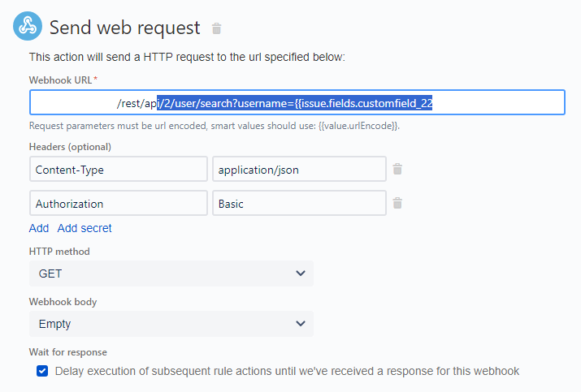Toggle the delay execution checkbox

42,371
